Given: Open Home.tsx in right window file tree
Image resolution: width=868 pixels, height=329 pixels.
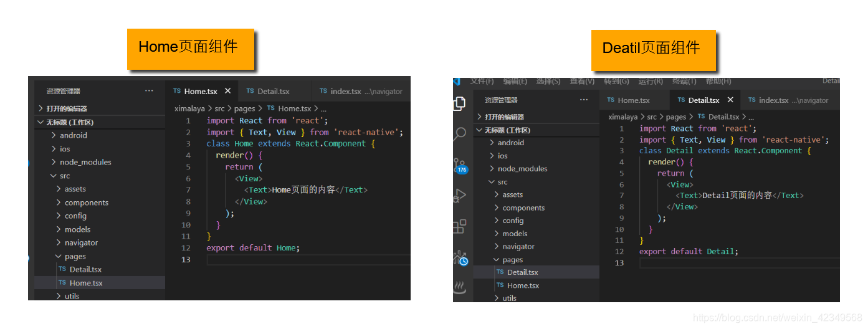Looking at the screenshot, I should point(537,285).
